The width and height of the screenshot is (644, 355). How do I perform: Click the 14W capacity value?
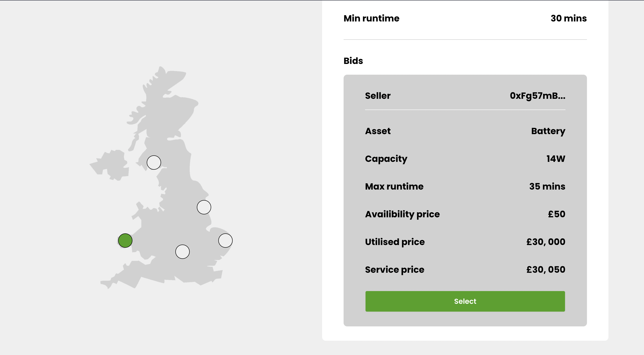coord(555,159)
